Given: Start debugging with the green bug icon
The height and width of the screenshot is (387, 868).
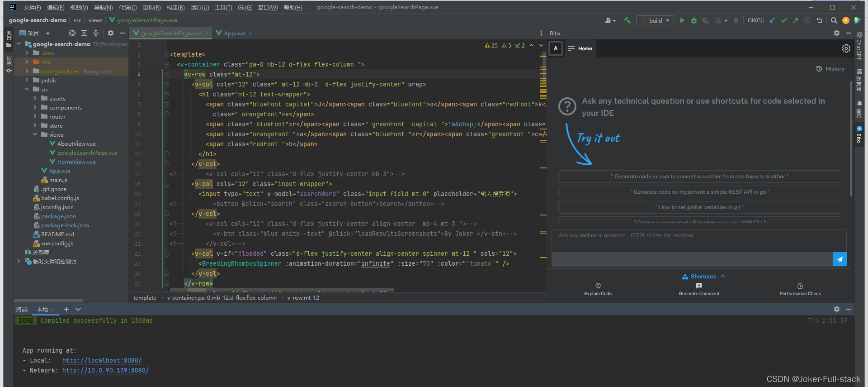Looking at the screenshot, I should click(x=694, y=20).
